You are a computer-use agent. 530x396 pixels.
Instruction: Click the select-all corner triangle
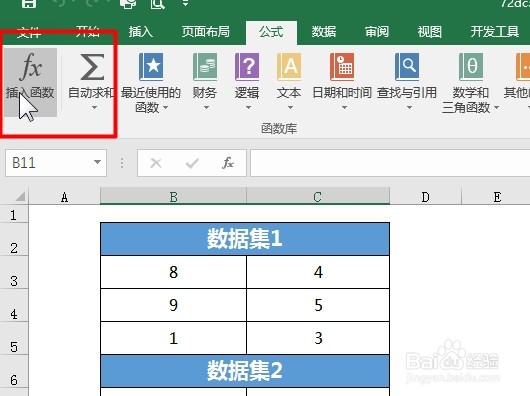(x=20, y=196)
